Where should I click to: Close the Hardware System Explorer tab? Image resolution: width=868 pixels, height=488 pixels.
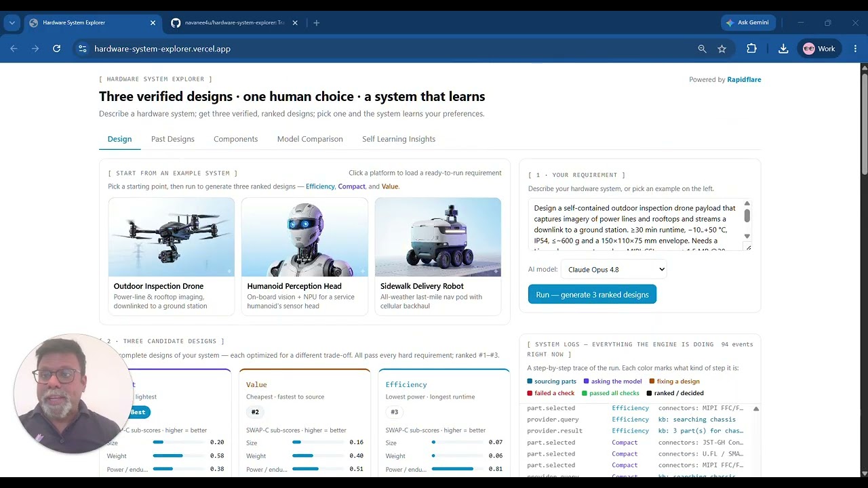[x=153, y=22]
